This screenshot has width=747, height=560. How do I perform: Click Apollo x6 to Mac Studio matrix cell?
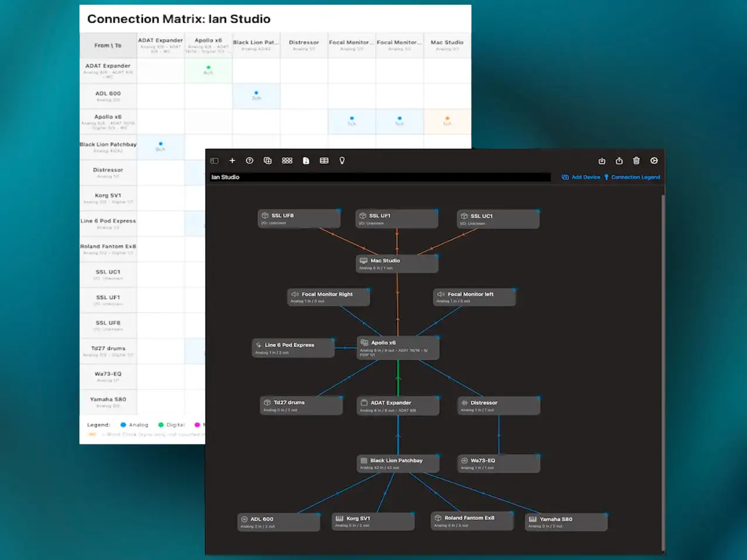[447, 121]
